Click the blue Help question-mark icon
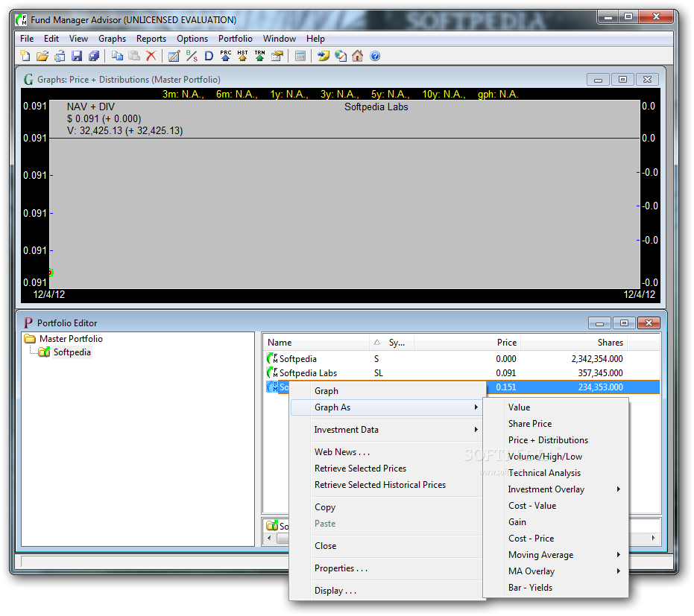This screenshot has width=694, height=616. (375, 56)
